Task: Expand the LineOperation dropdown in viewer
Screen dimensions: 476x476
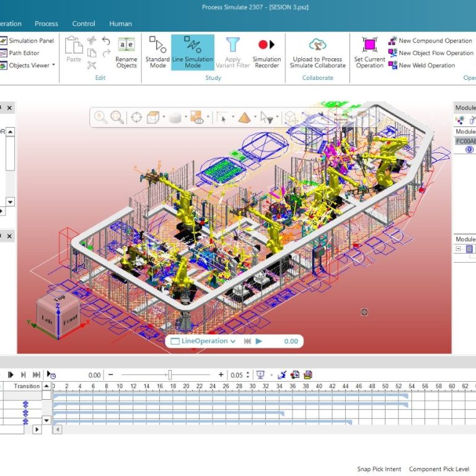Action: click(233, 341)
